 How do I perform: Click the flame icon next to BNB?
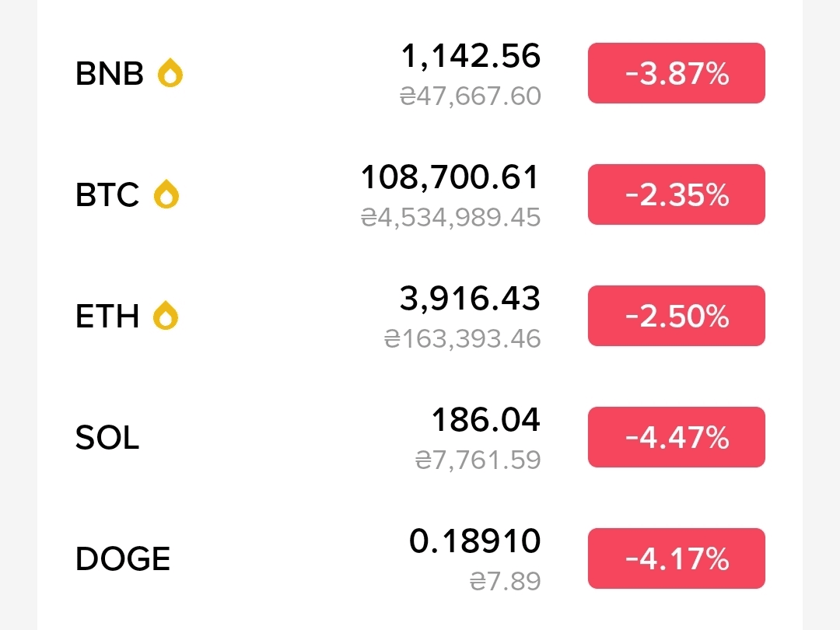pos(170,74)
